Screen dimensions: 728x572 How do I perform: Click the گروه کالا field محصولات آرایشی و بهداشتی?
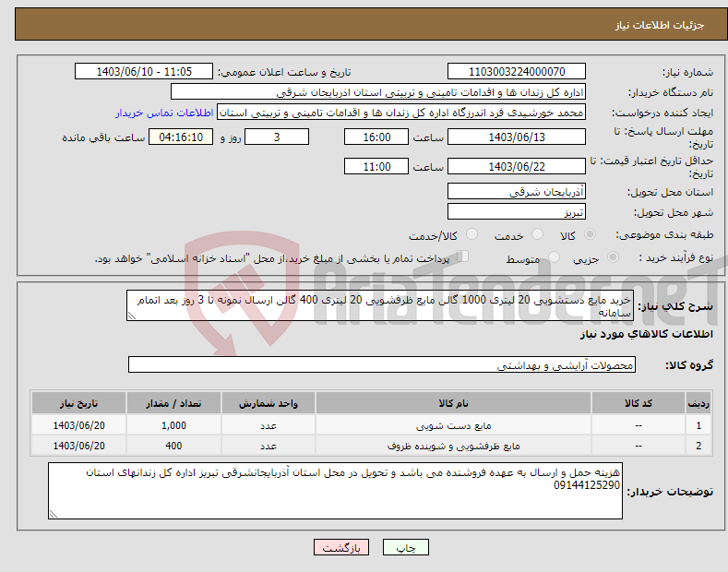[x=382, y=365]
